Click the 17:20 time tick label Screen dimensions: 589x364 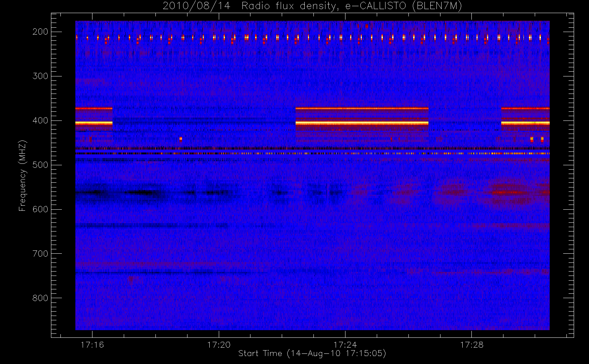[x=219, y=345]
